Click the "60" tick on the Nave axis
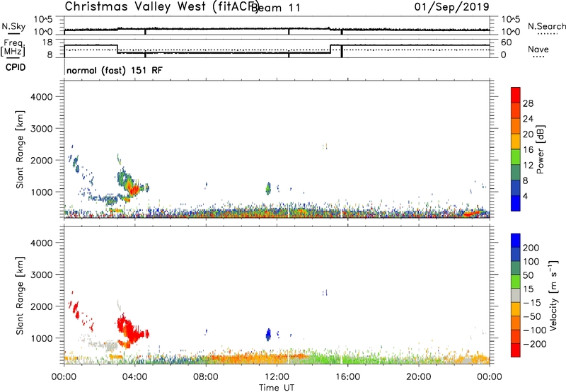 [507, 42]
